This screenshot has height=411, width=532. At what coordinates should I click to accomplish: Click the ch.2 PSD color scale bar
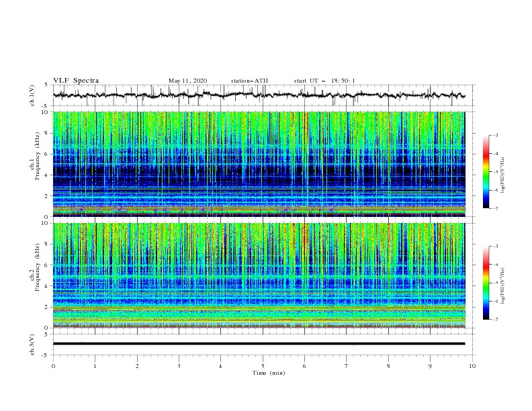(486, 283)
